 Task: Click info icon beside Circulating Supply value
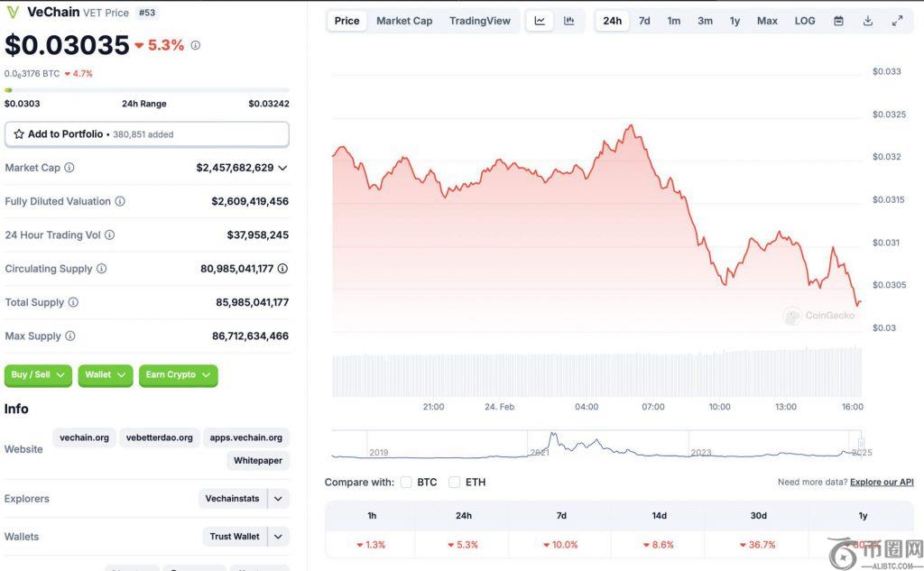[282, 269]
